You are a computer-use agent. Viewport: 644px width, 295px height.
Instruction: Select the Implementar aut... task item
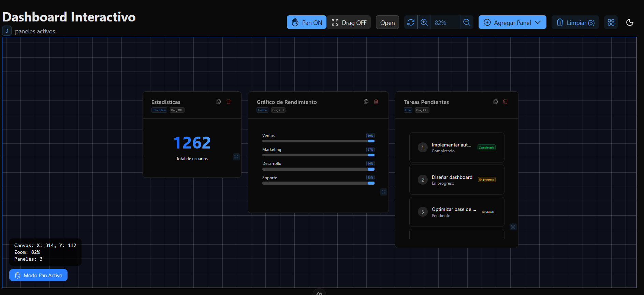click(x=457, y=147)
